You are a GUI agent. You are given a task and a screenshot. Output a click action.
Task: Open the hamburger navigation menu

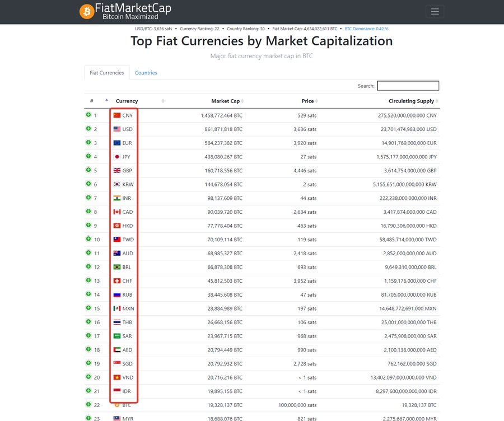[435, 12]
